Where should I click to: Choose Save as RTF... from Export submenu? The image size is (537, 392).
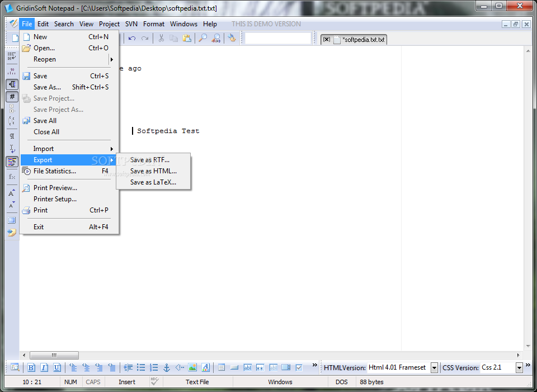pos(153,160)
